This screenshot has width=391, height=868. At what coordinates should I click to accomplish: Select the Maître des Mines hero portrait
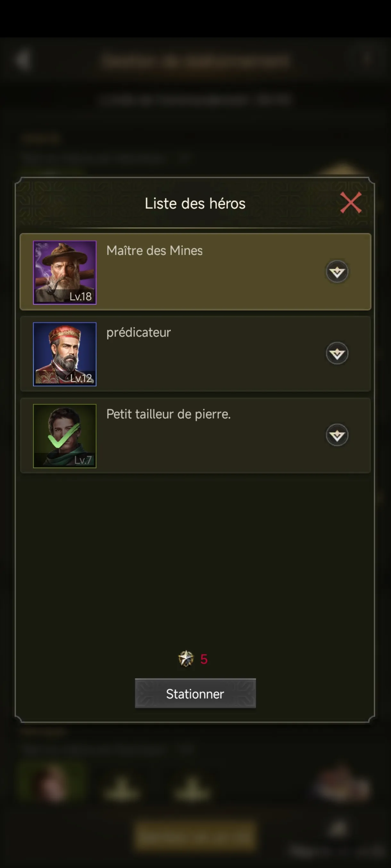[x=65, y=273]
